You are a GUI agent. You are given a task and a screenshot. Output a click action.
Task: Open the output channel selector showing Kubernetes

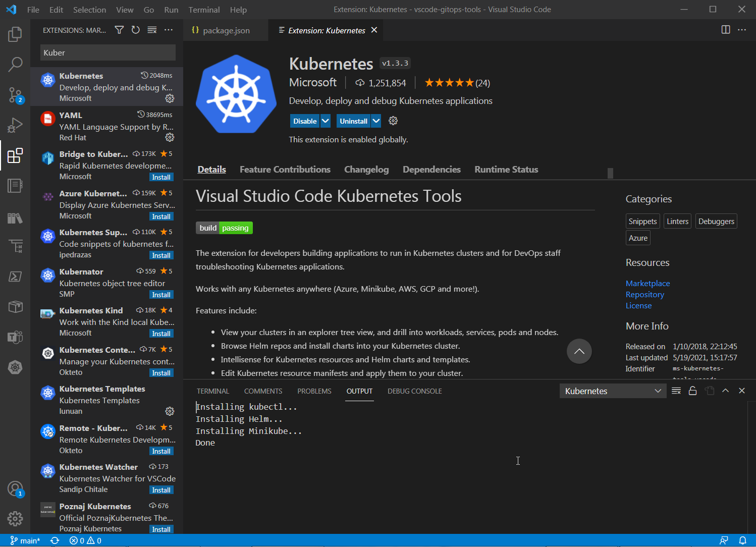(x=613, y=390)
